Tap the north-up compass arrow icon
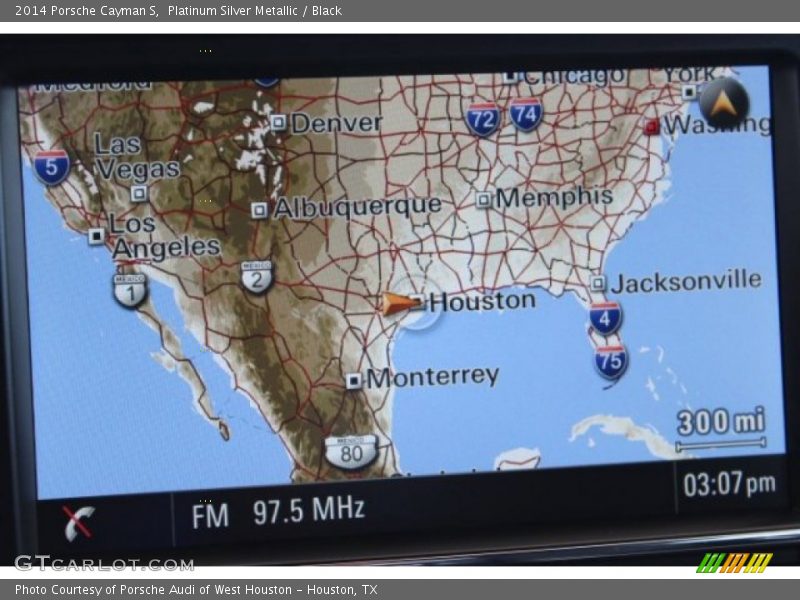 pyautogui.click(x=724, y=104)
